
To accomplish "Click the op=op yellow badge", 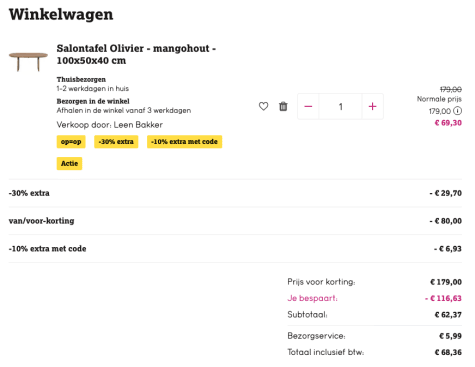I will (71, 142).
